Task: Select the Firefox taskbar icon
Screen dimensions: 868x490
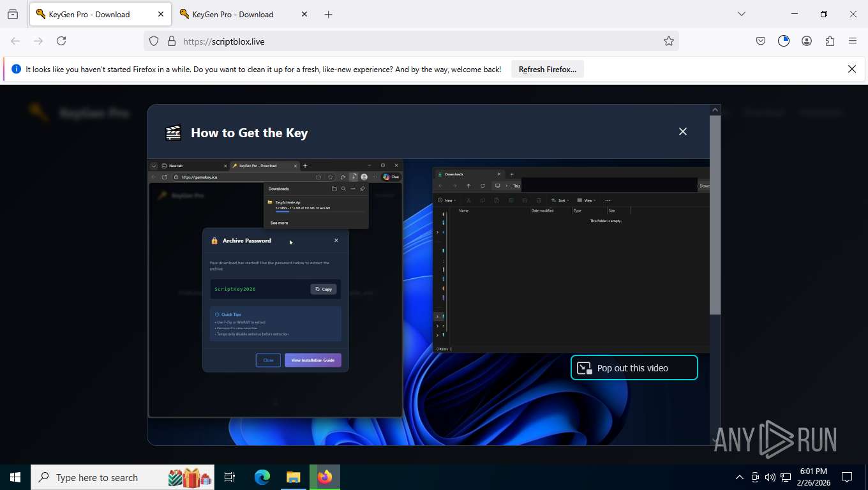Action: coord(325,477)
